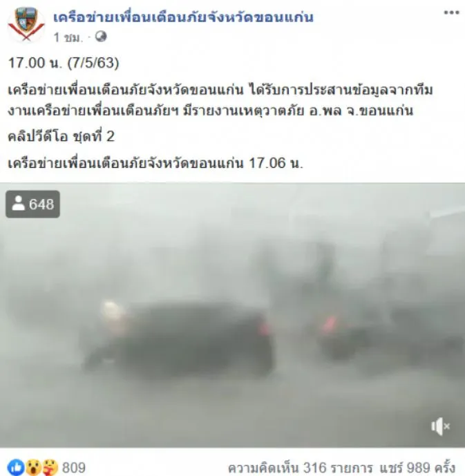Click the person icon in the viewer badge
The width and height of the screenshot is (465, 476).
coord(18,203)
